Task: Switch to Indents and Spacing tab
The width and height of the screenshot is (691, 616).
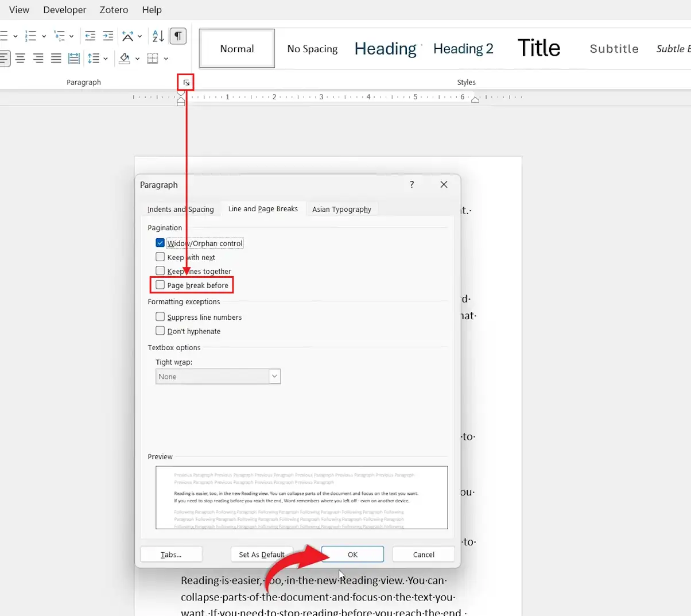Action: [181, 209]
